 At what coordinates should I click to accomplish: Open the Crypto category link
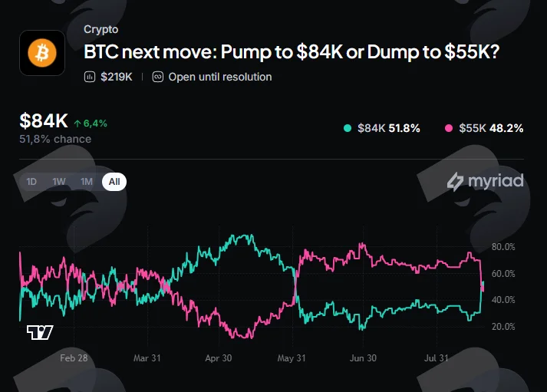click(101, 29)
